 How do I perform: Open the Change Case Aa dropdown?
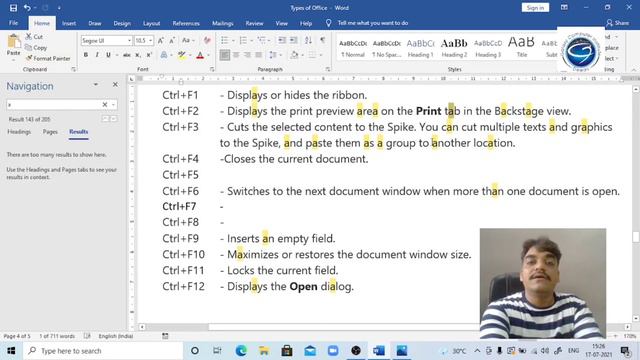click(x=188, y=40)
